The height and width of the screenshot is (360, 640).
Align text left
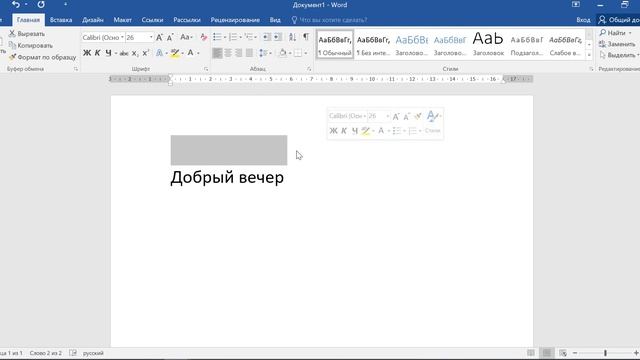click(217, 53)
